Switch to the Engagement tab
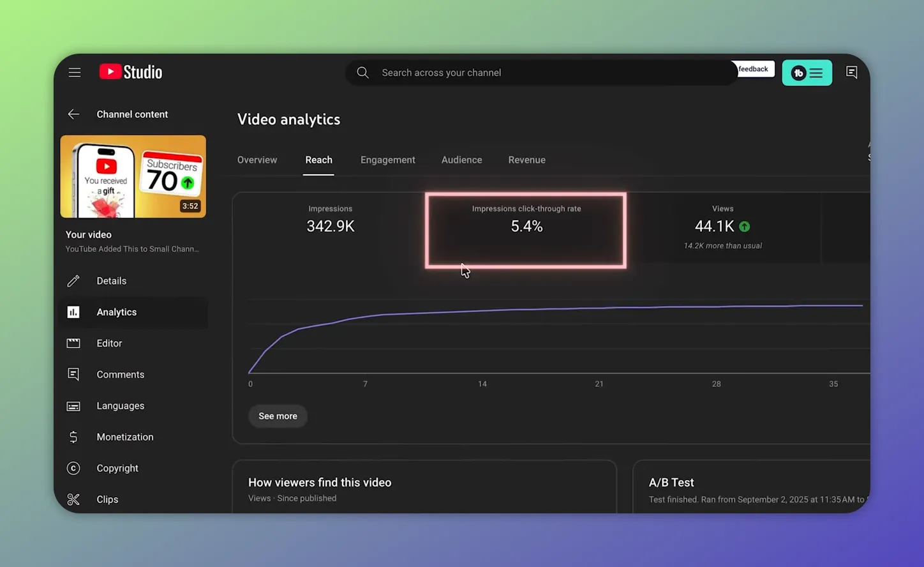The image size is (924, 567). pos(387,160)
